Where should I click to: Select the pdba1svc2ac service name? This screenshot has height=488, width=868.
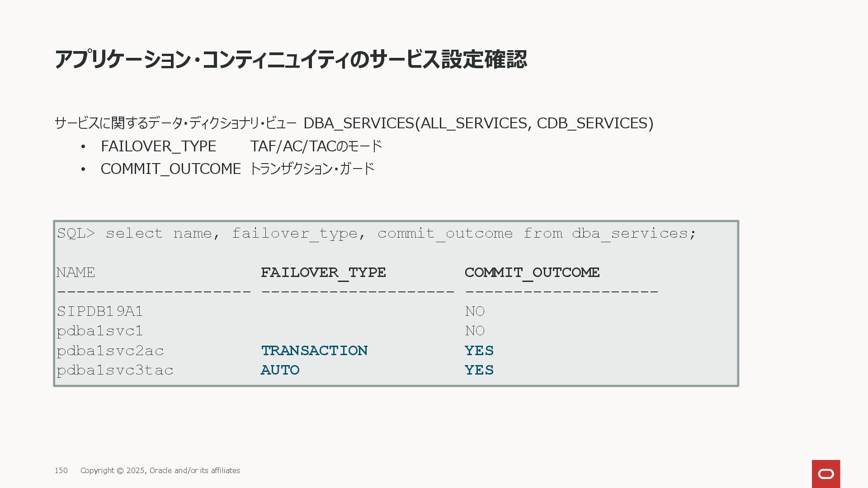coord(110,351)
